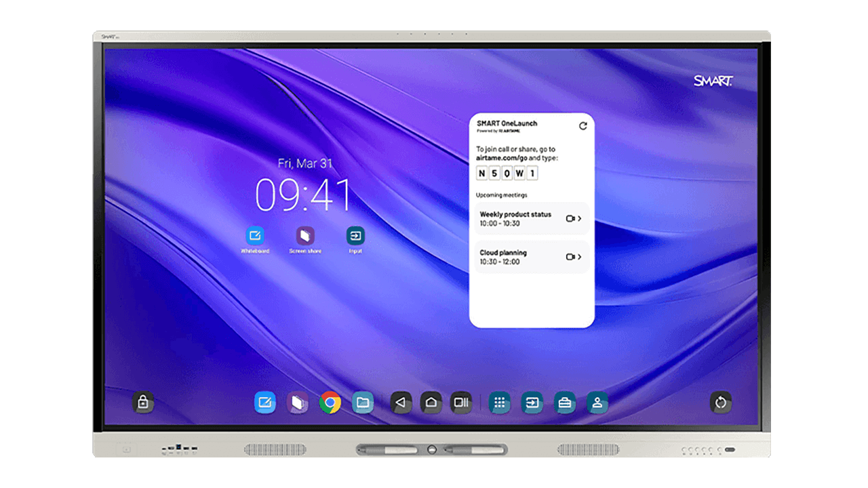
Task: Open the whiteboard pen icon in the dock
Action: coord(265,402)
